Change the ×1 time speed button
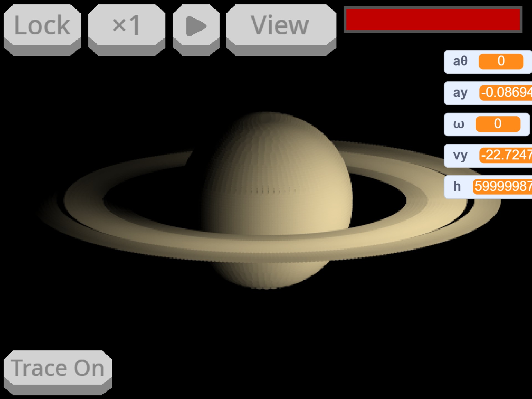Image resolution: width=532 pixels, height=399 pixels. click(127, 25)
